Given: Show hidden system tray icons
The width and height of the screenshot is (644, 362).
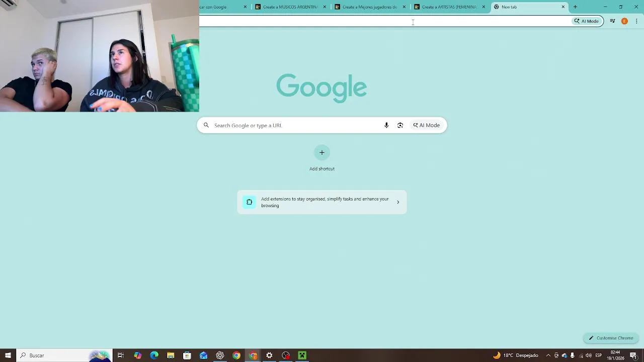Looking at the screenshot, I should point(548,355).
